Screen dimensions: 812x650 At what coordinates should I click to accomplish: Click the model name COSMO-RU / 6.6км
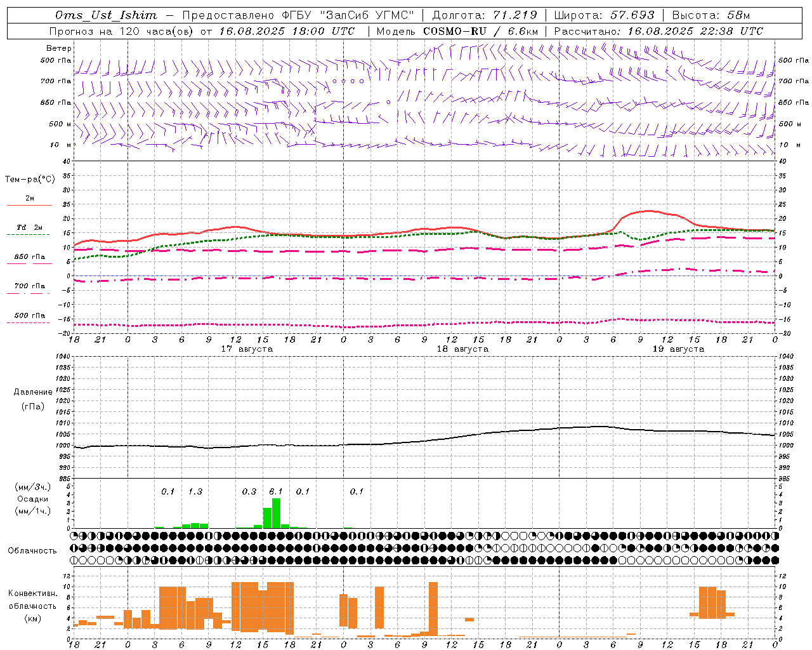click(x=481, y=31)
